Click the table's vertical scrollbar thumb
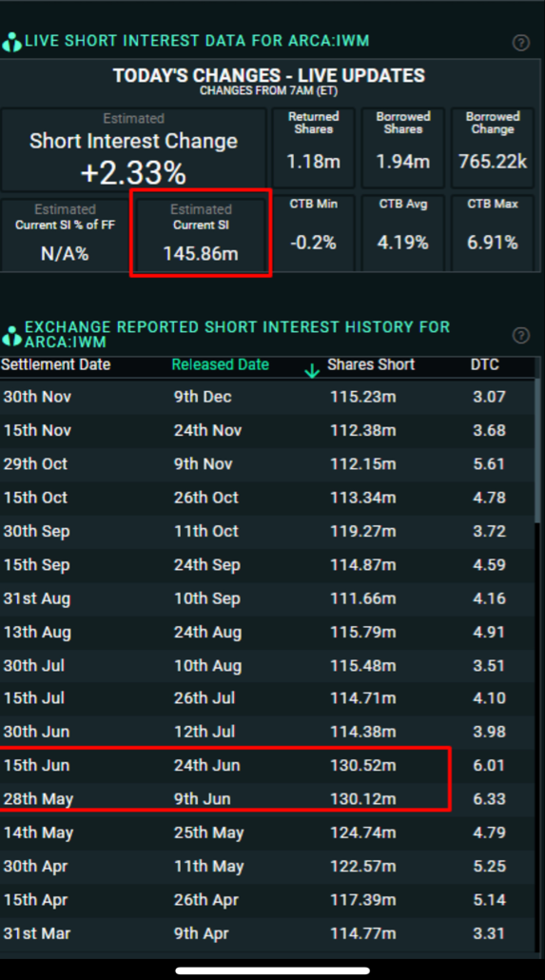The image size is (545, 980). click(x=536, y=450)
